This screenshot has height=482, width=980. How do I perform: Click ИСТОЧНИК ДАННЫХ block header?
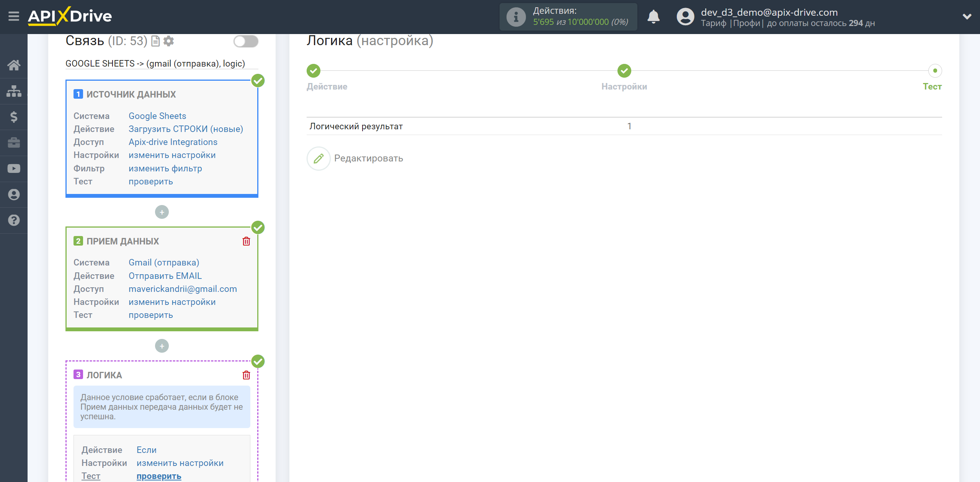click(x=131, y=94)
